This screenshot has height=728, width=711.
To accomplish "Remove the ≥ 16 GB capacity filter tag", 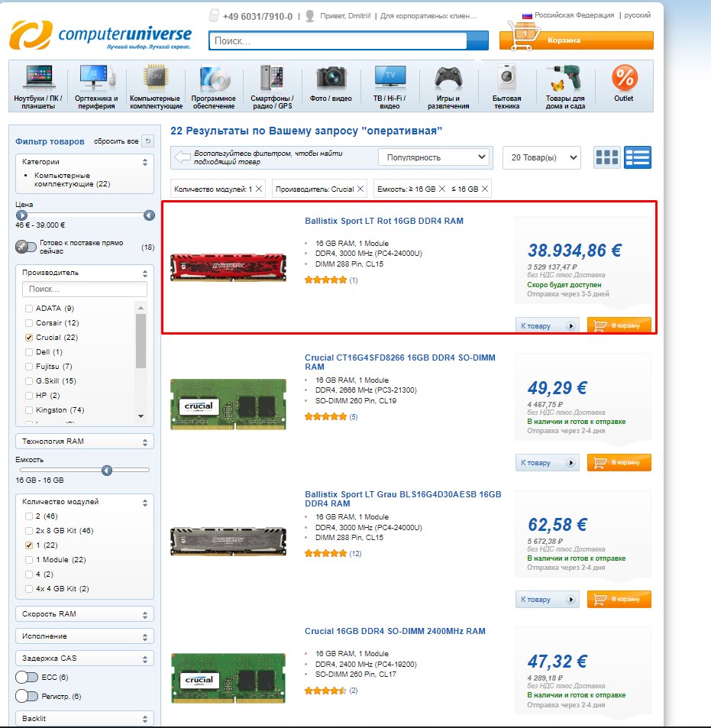I will [442, 189].
